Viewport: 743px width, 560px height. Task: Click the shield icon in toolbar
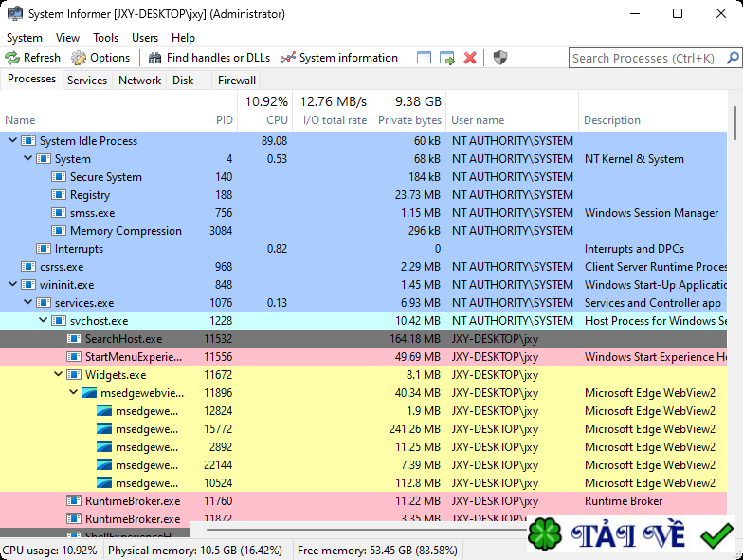coord(500,58)
